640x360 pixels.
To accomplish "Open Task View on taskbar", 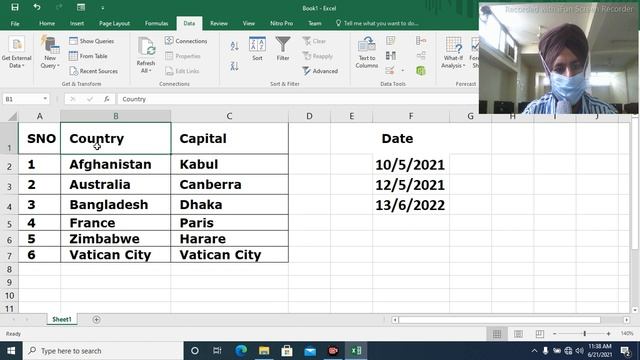I will pos(217,351).
